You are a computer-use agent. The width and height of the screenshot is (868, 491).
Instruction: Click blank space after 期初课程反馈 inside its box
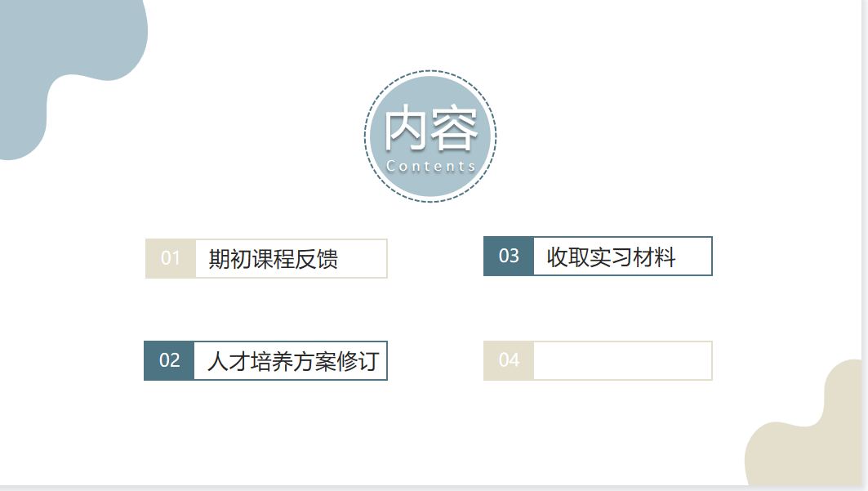(364, 259)
